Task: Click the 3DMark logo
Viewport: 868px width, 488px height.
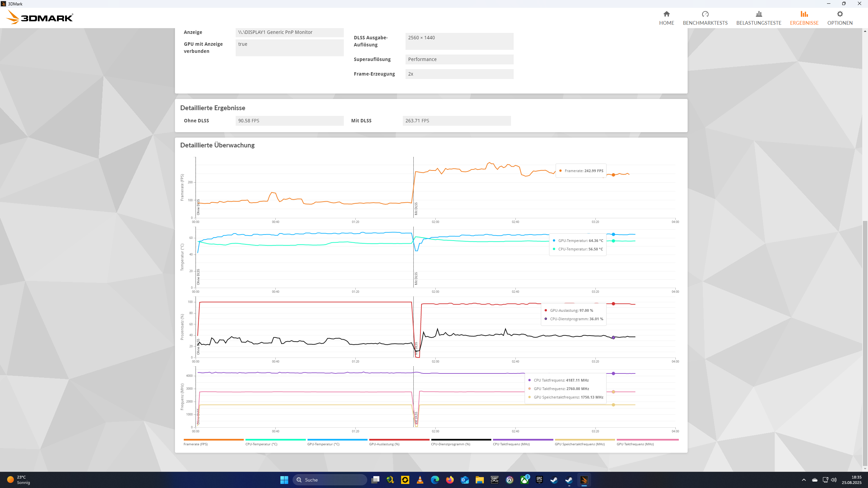Action: click(40, 17)
